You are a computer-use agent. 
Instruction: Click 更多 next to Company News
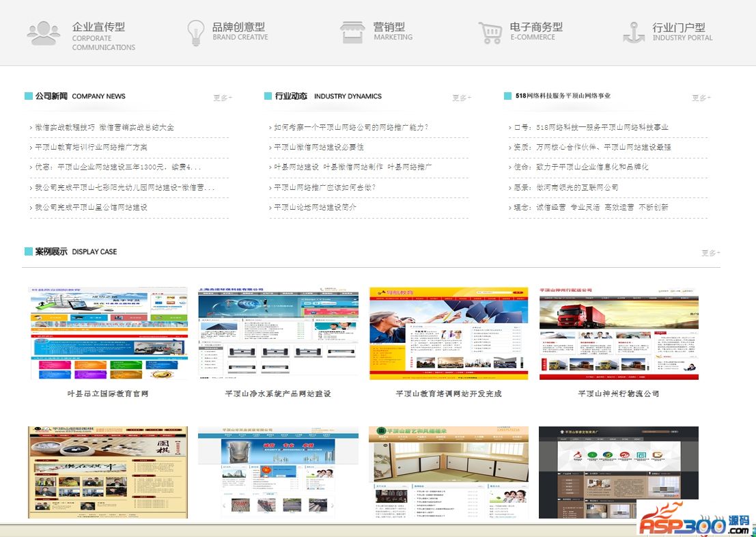[x=223, y=98]
